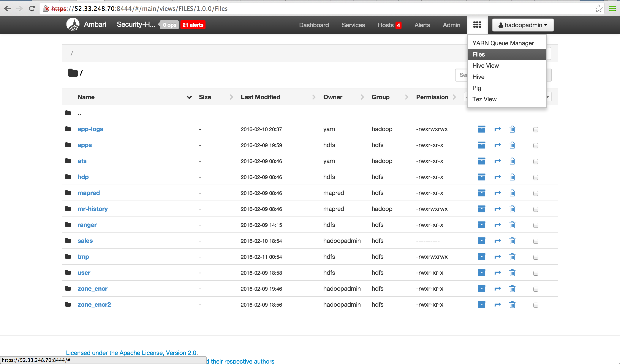Tick the apps row checkbox
620x364 pixels.
pos(536,146)
